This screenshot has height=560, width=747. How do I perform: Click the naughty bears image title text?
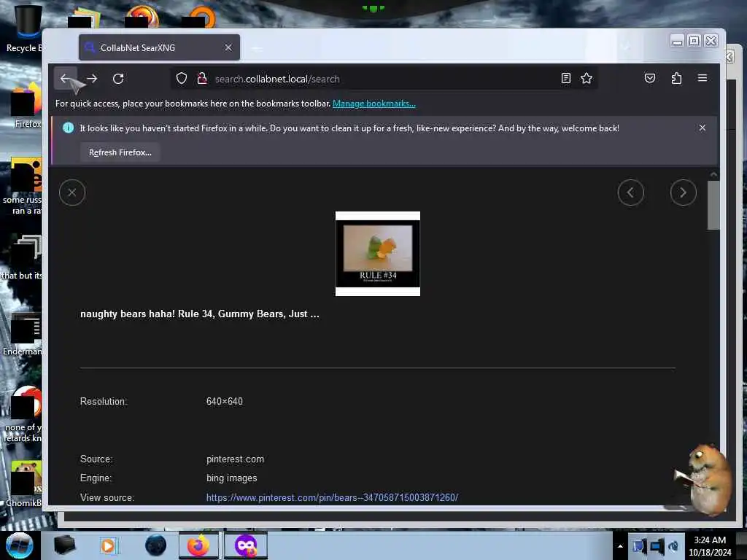pos(200,314)
